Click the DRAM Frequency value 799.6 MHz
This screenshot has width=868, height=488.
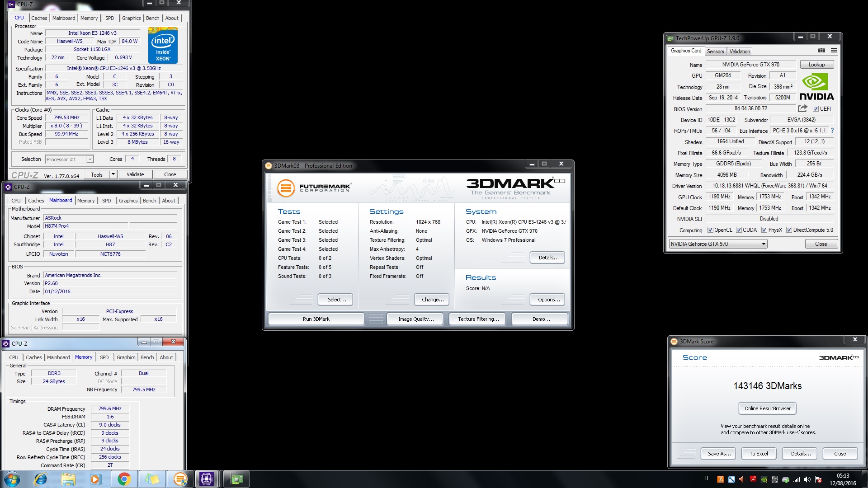click(110, 408)
